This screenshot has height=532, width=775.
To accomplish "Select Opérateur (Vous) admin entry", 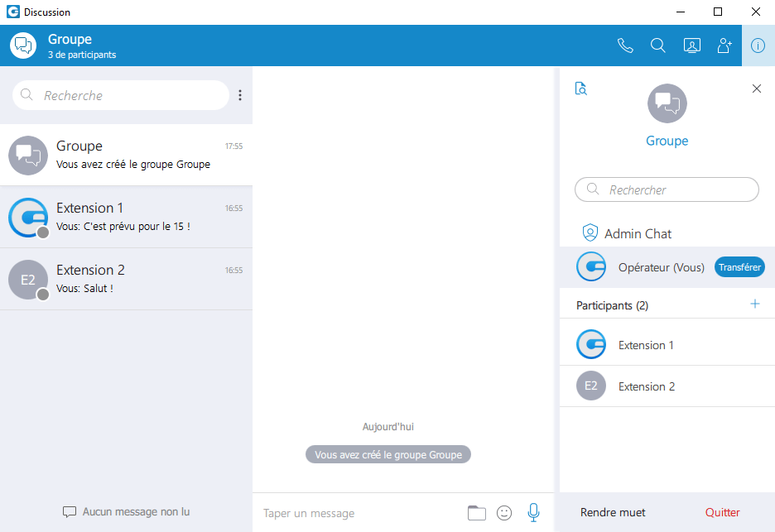I will 667,267.
